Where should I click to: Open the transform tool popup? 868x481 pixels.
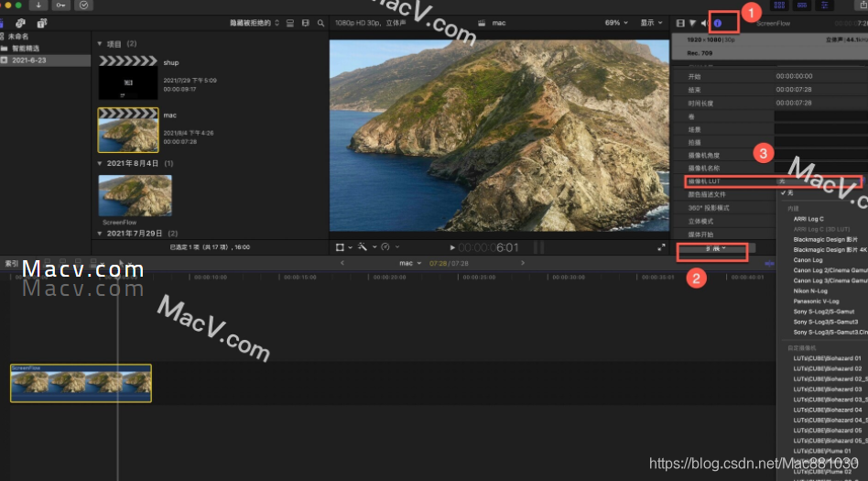pos(343,247)
